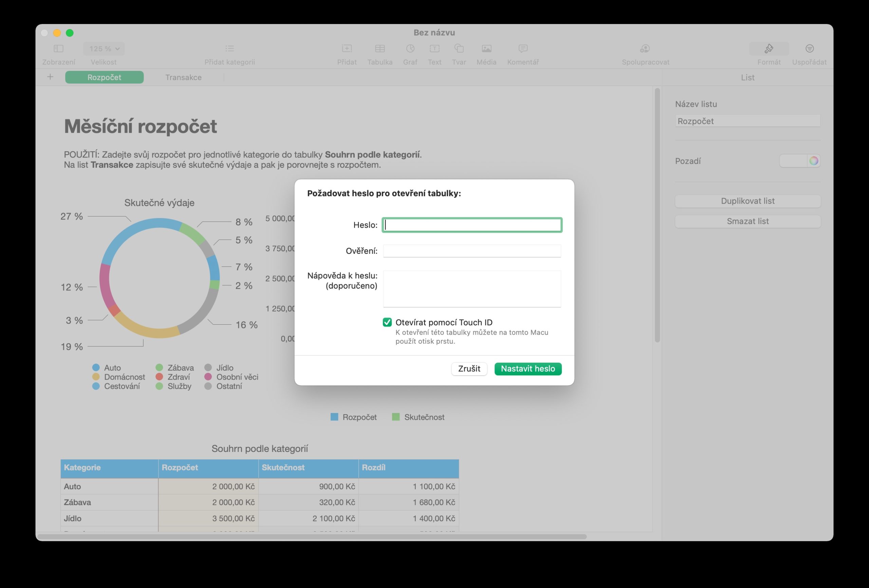The width and height of the screenshot is (869, 588).
Task: Uncheck Otevírat pomocí Touch ID checkbox
Action: (387, 322)
